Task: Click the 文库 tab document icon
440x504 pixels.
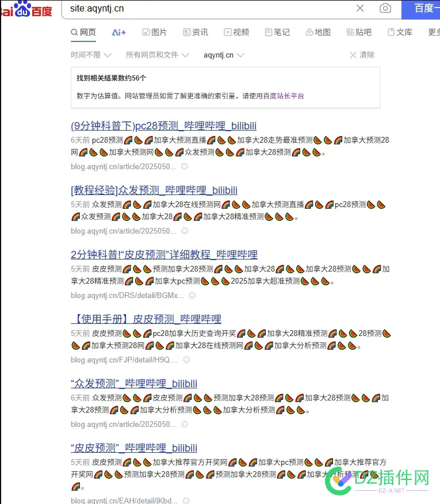Action: pos(391,32)
